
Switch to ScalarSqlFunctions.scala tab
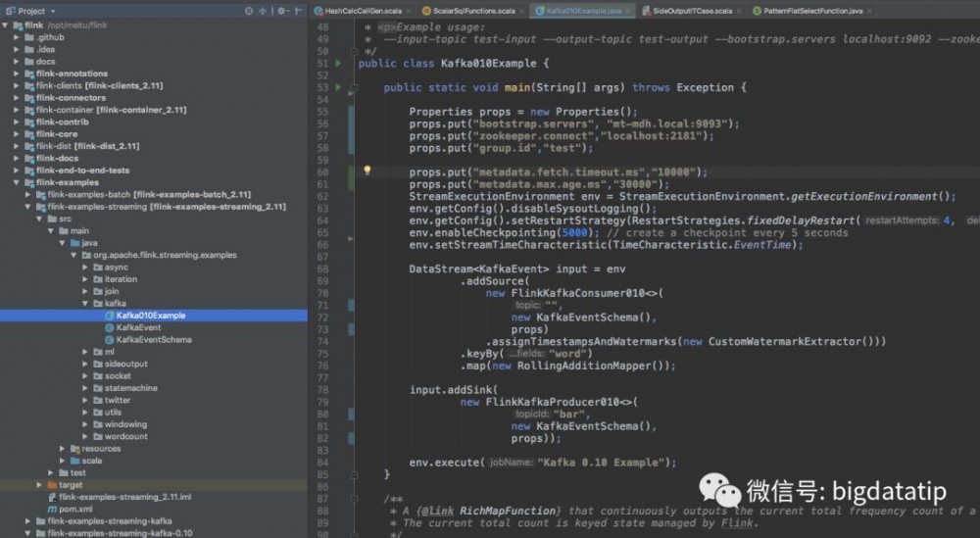pyautogui.click(x=473, y=11)
